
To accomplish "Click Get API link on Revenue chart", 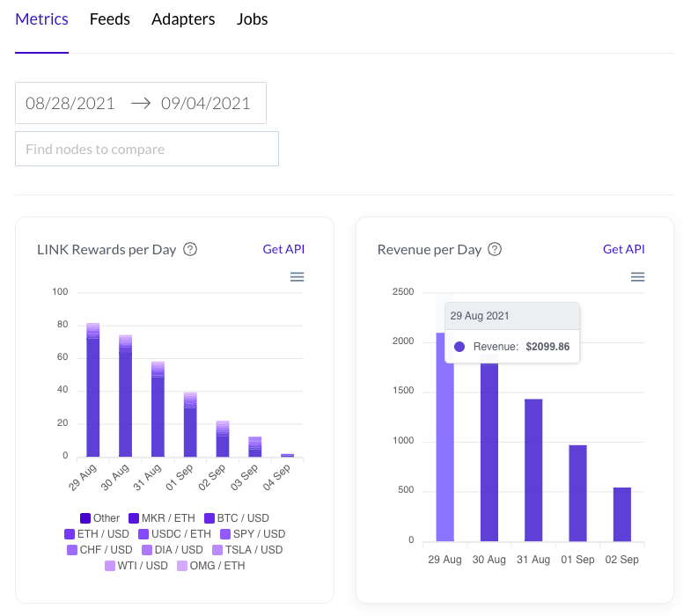I will pyautogui.click(x=624, y=249).
